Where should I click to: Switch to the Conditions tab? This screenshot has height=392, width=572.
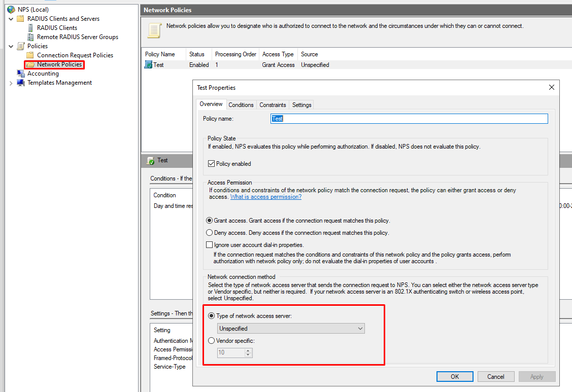[241, 105]
